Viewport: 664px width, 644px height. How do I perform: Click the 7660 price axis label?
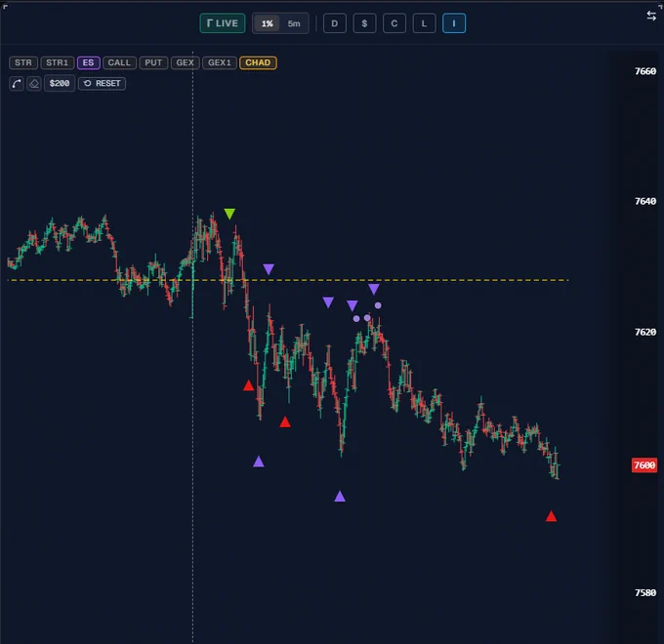(644, 71)
